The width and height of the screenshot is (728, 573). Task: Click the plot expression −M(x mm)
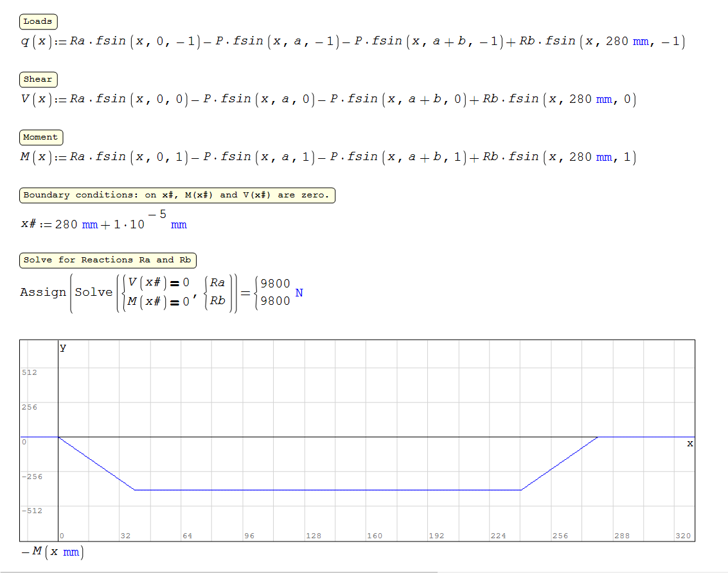52,552
